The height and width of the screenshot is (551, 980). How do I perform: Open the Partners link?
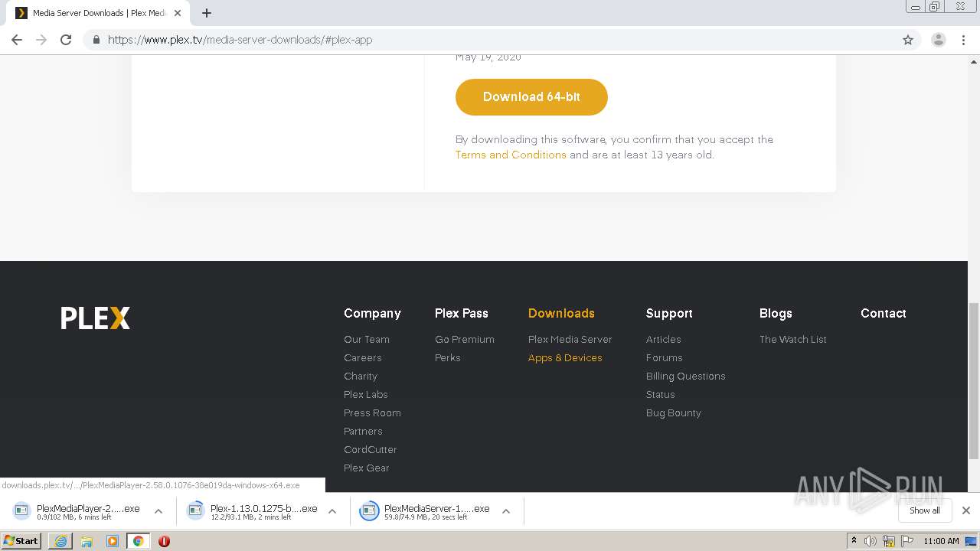coord(363,431)
